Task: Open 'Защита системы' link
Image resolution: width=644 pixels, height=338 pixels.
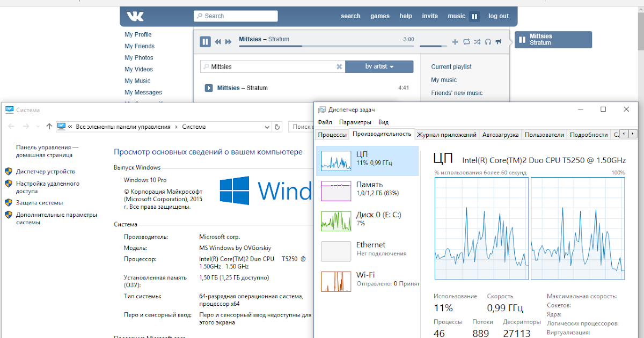Action: (39, 203)
